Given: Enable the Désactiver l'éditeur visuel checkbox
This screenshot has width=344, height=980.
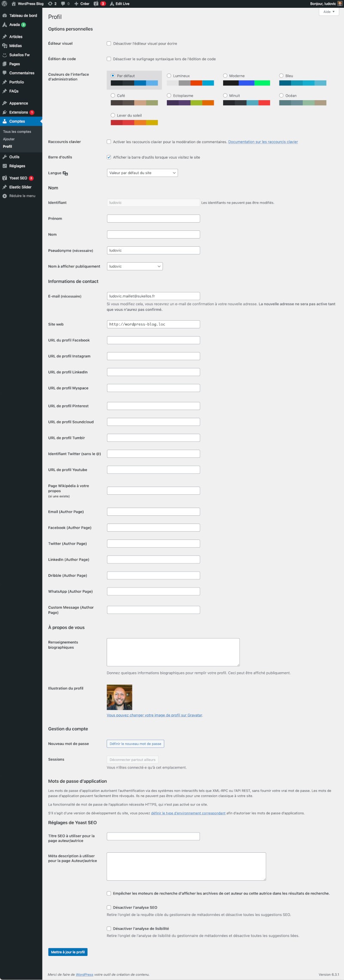Looking at the screenshot, I should (x=109, y=43).
